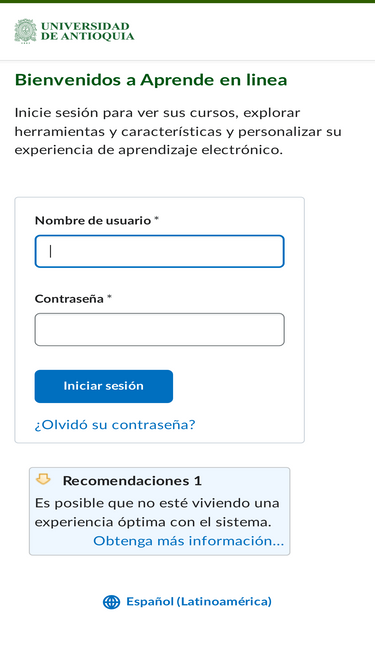Image resolution: width=375 pixels, height=667 pixels.
Task: Click the Universidad de Antioquia seal emblem
Action: pos(26,31)
